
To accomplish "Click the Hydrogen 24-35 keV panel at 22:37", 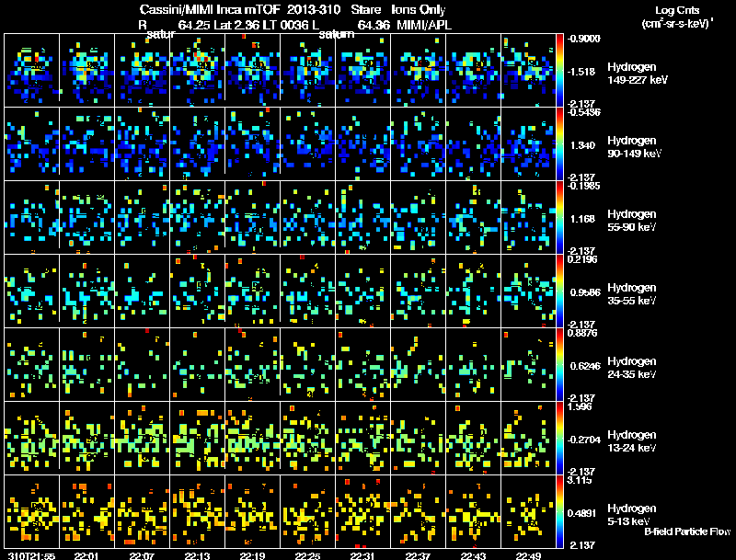I will (419, 364).
